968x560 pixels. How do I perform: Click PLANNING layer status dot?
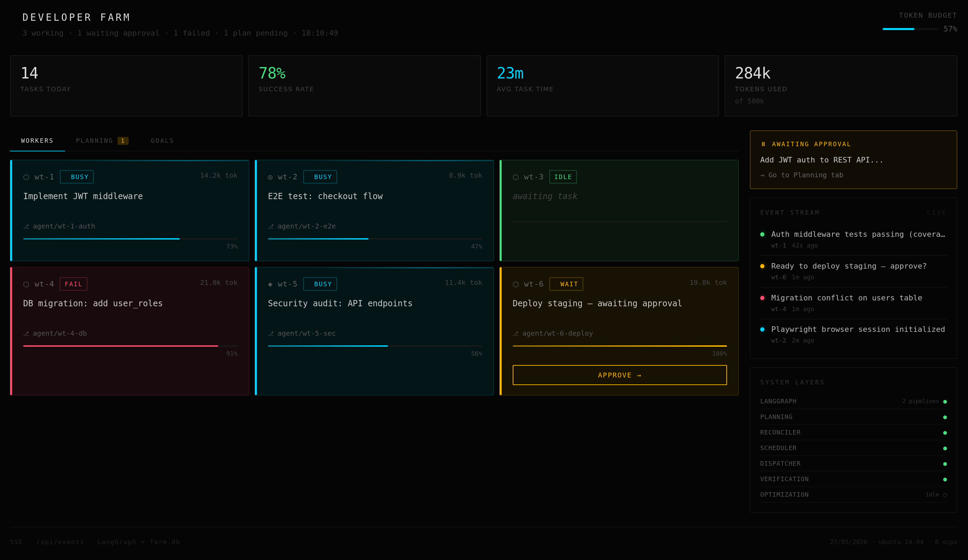(x=945, y=417)
